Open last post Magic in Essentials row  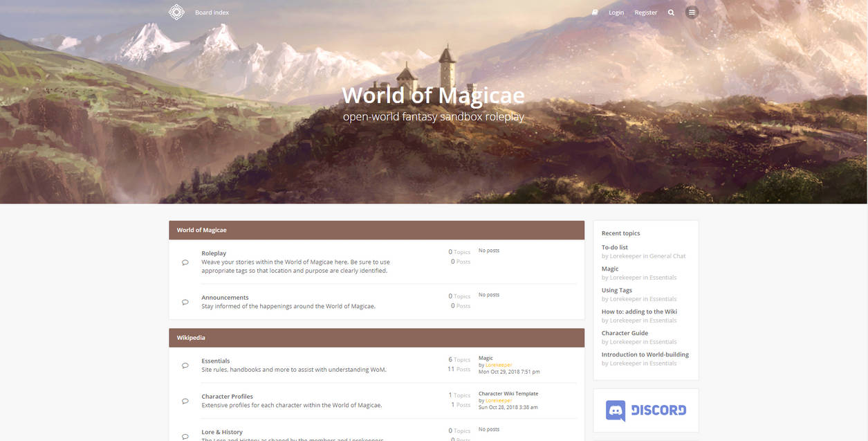[486, 358]
